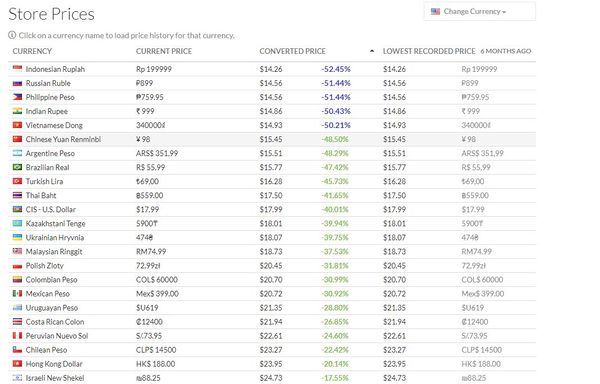
Task: Click the Hong Kong Dollar link
Action: tap(54, 364)
